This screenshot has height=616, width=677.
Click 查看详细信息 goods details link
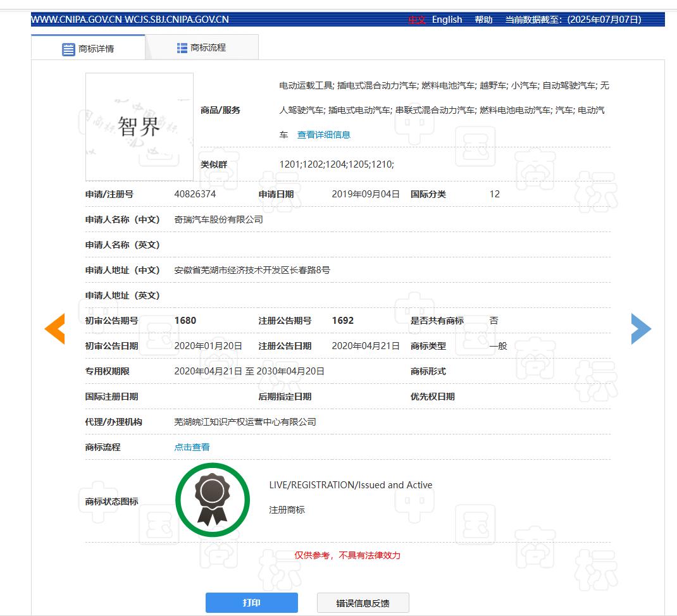[324, 135]
